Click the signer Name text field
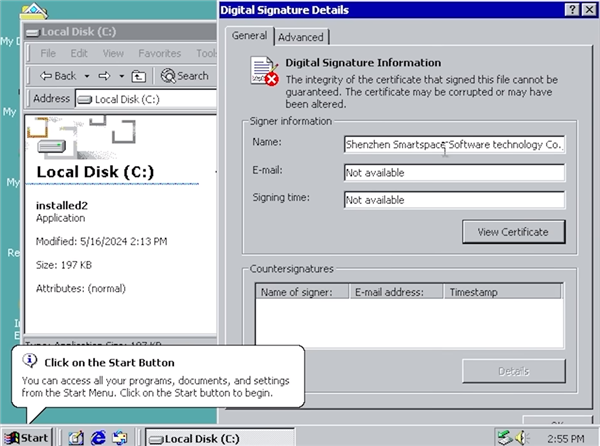Screen dimensions: 600x446 tap(454, 145)
